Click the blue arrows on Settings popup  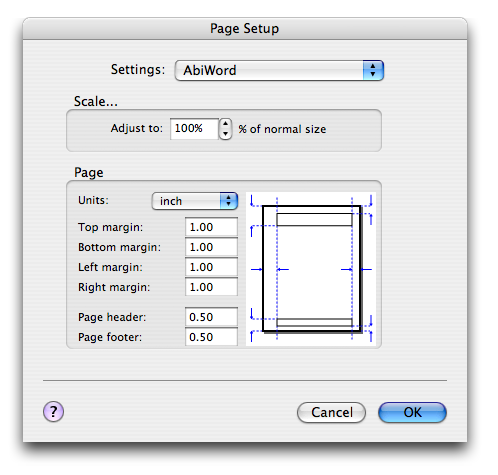click(x=373, y=70)
